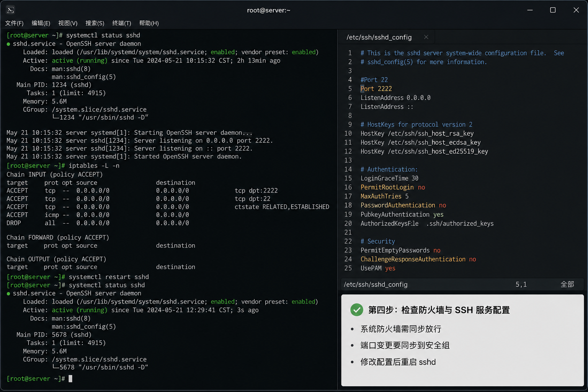Click log line 'Started OpenSSH server daemon.'
Image resolution: width=588 pixels, height=392 pixels.
(124, 157)
